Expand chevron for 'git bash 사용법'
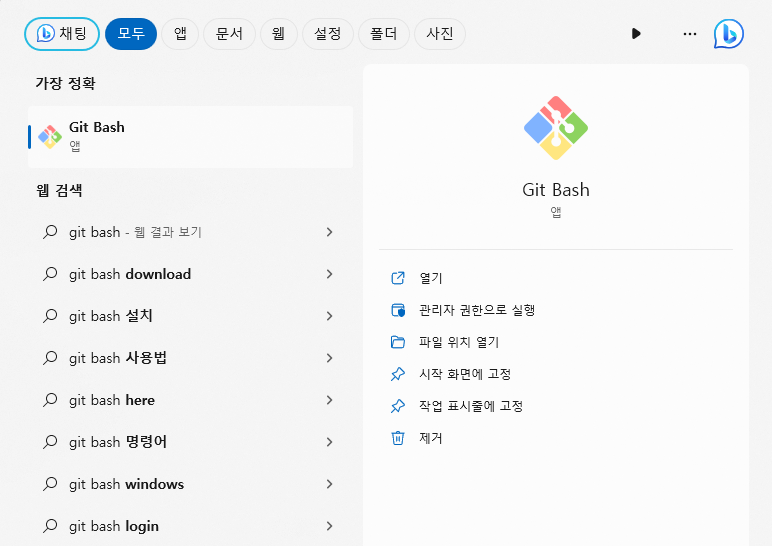Image resolution: width=772 pixels, height=546 pixels. tap(329, 358)
